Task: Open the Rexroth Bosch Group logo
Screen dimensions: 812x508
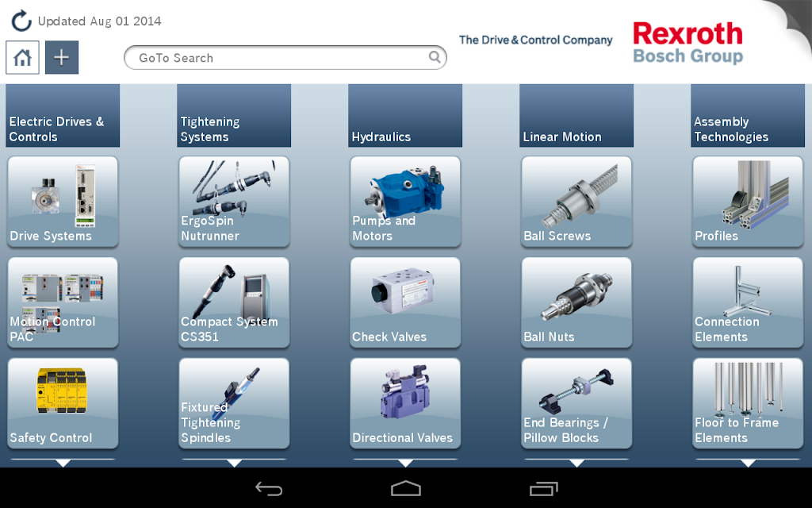Action: 688,43
